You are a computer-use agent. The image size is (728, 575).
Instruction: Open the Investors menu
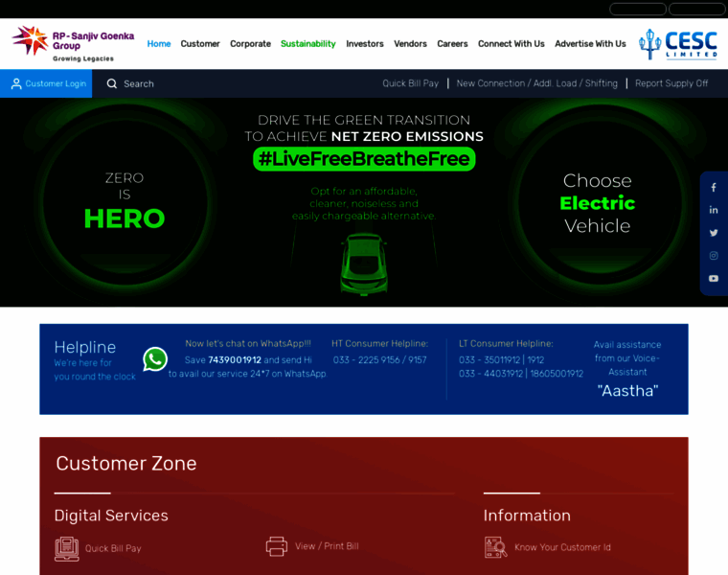365,44
